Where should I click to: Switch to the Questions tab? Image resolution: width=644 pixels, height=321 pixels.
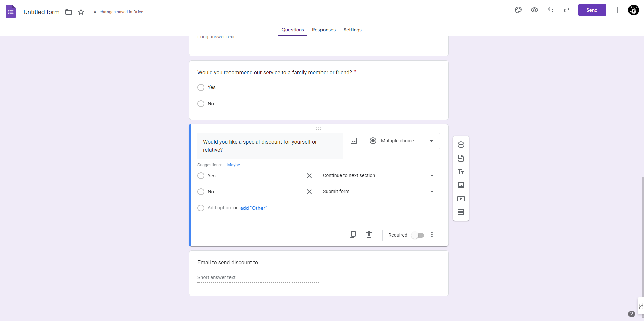click(293, 30)
